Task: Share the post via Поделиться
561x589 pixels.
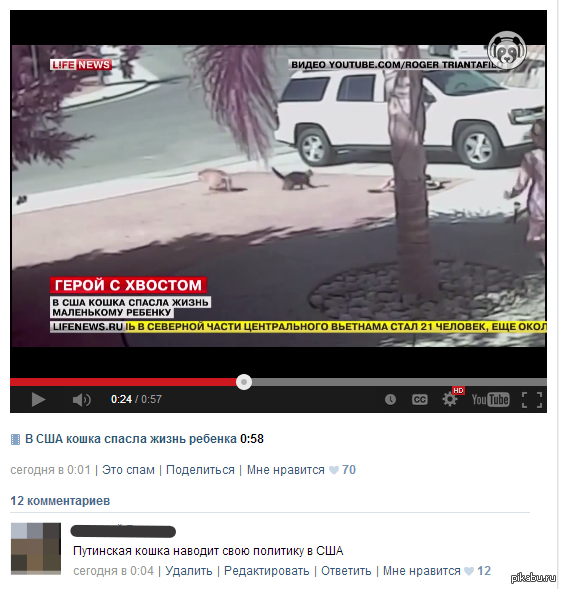Action: [x=200, y=470]
